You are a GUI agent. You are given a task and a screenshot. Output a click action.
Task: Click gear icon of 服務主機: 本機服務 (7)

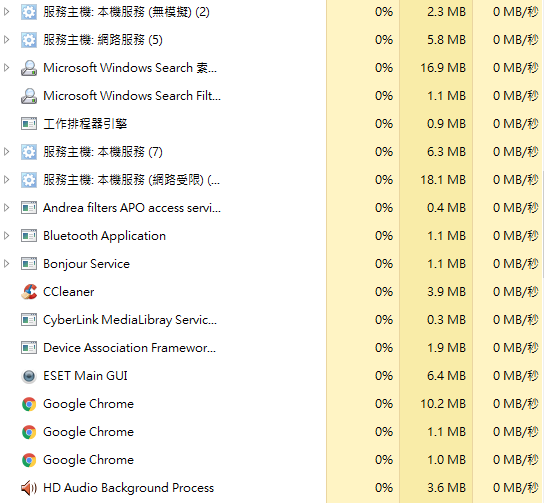(x=29, y=152)
